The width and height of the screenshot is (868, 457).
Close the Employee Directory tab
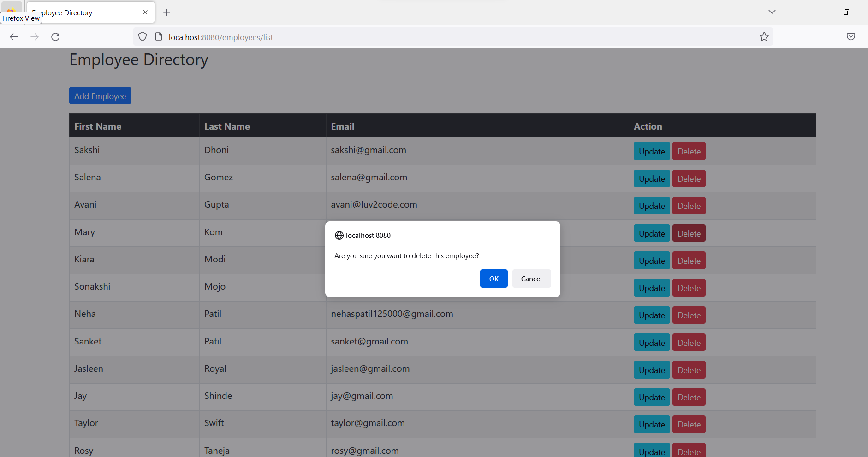tap(146, 12)
